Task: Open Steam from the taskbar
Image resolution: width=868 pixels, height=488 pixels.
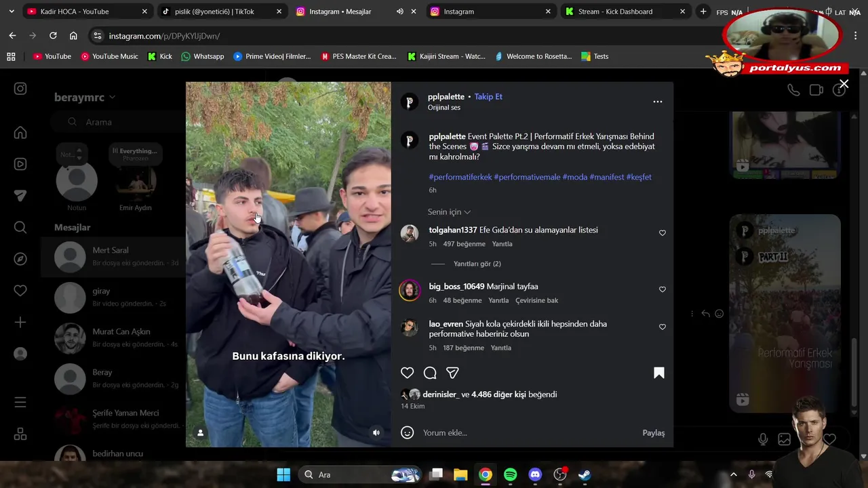Action: [585, 475]
